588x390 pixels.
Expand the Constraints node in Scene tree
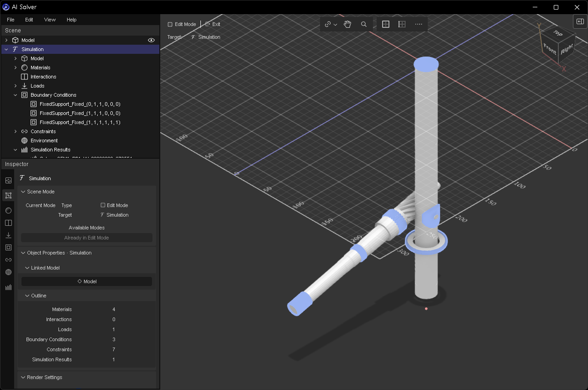(16, 131)
